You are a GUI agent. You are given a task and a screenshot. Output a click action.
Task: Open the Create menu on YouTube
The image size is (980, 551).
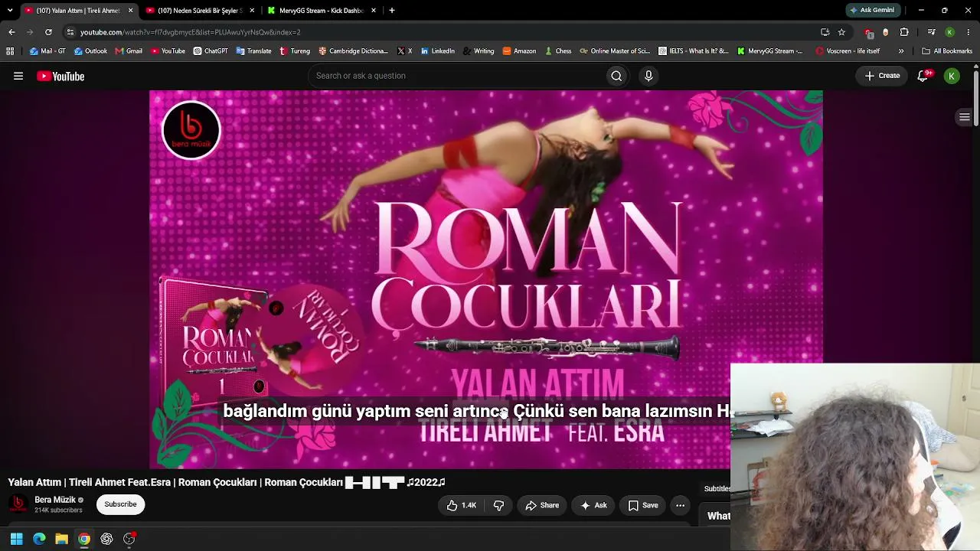pyautogui.click(x=882, y=76)
